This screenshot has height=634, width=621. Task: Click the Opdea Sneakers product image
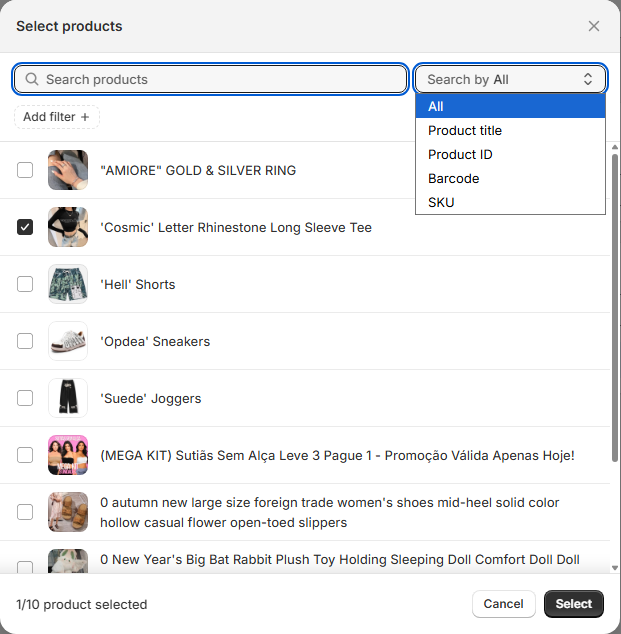click(68, 341)
